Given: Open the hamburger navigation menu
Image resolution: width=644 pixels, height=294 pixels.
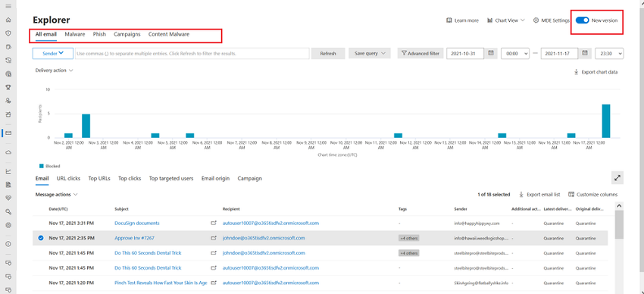Looking at the screenshot, I should (8, 6).
